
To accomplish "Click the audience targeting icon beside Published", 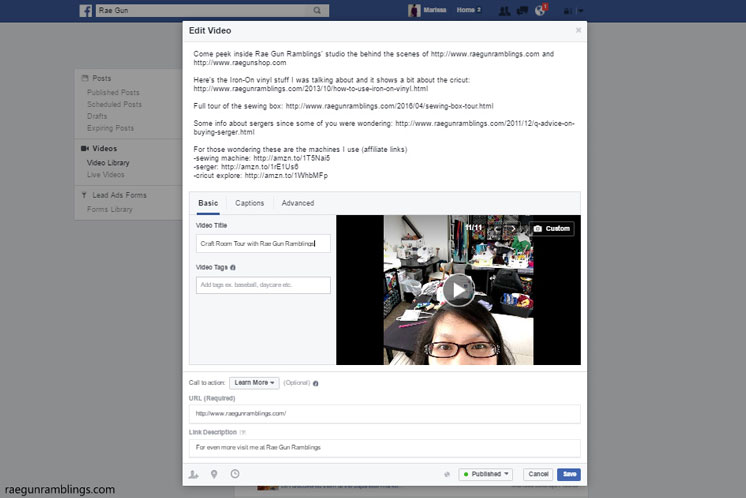I will click(x=447, y=474).
